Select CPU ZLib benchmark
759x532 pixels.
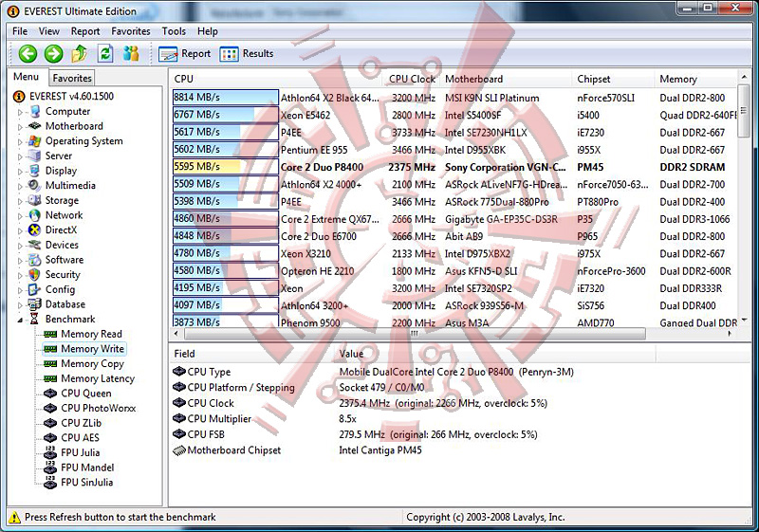coord(81,423)
